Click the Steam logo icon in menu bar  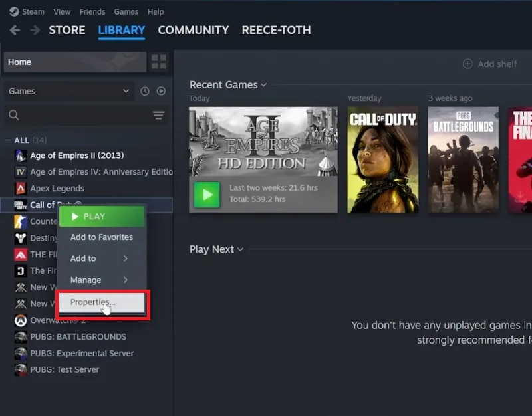pos(14,12)
